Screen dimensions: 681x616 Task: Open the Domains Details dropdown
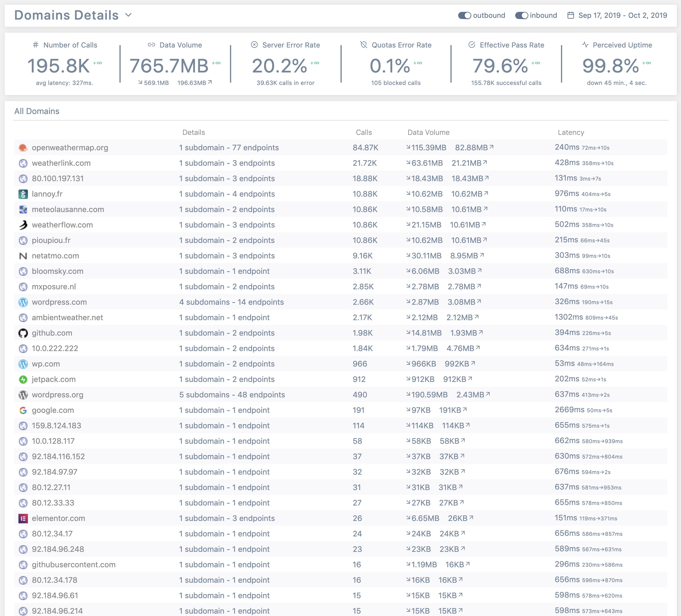tap(128, 15)
